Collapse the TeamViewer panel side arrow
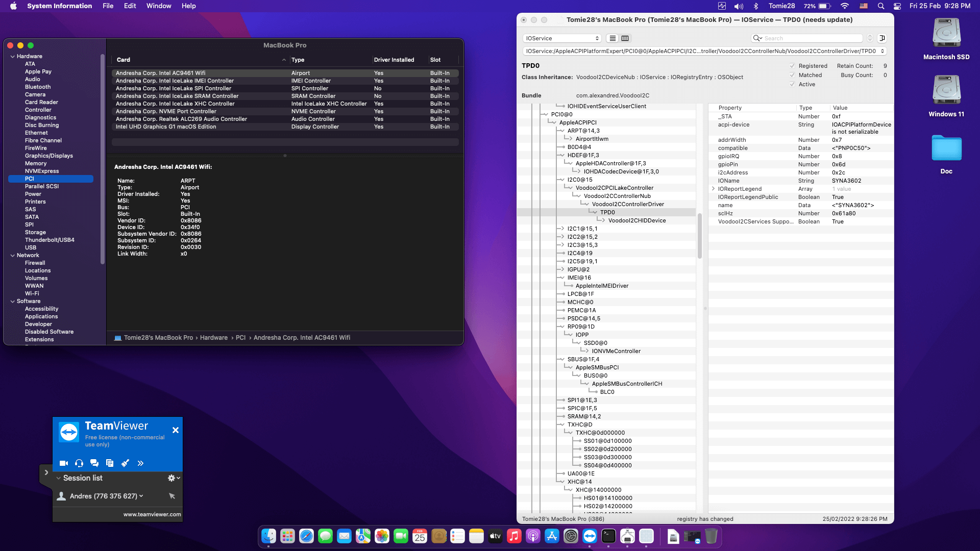Viewport: 980px width, 551px height. [x=46, y=472]
